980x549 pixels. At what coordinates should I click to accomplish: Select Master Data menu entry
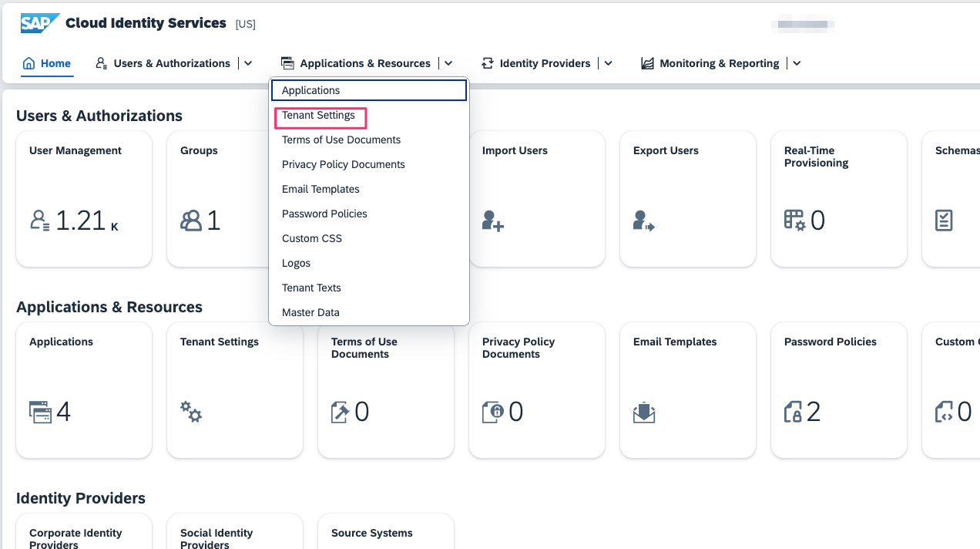coord(310,312)
